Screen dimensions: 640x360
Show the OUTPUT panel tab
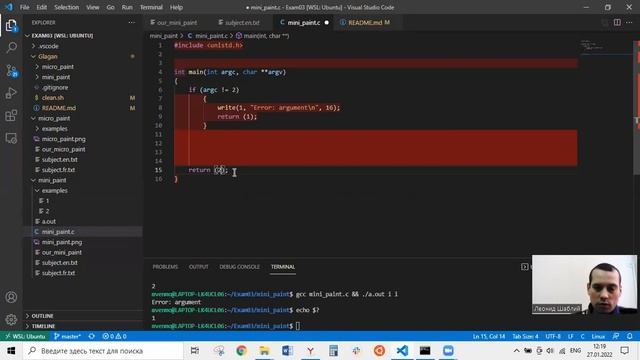[198, 267]
